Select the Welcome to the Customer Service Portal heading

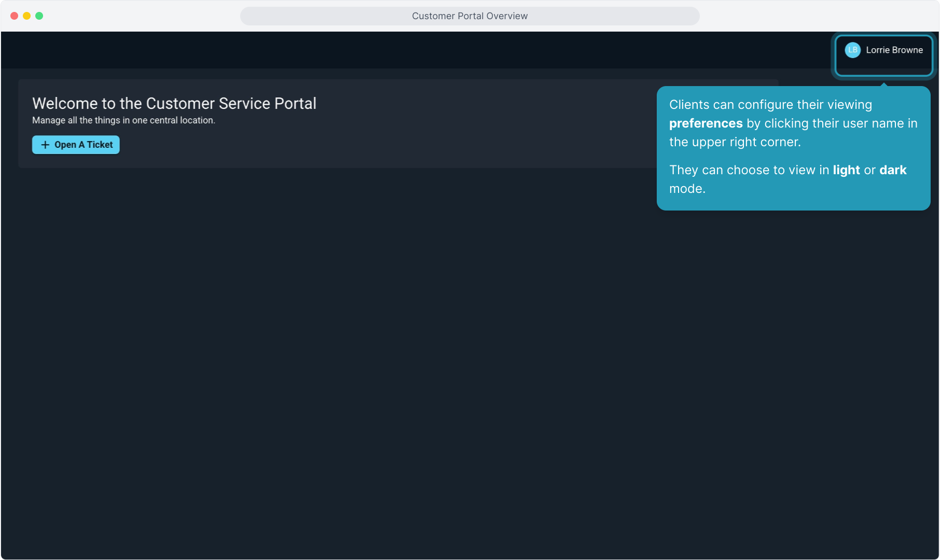[x=174, y=104]
